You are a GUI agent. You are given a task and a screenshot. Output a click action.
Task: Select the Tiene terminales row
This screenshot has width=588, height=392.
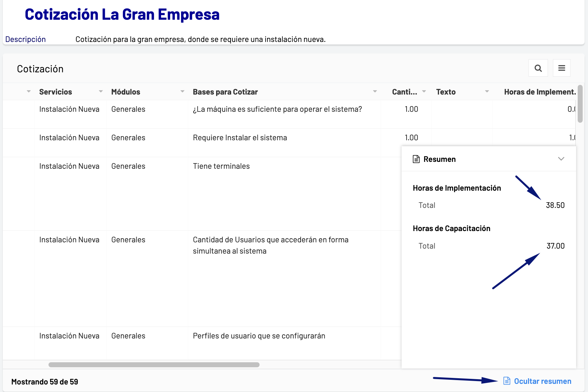(221, 166)
